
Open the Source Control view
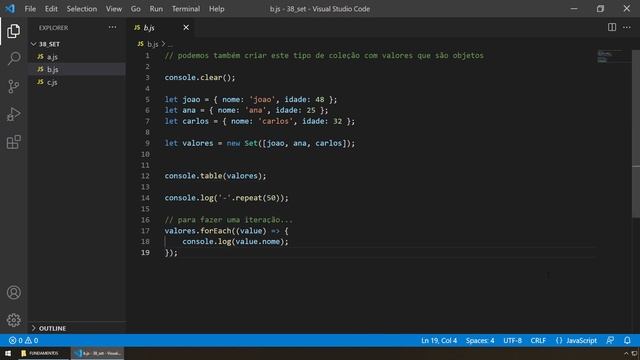coord(13,86)
